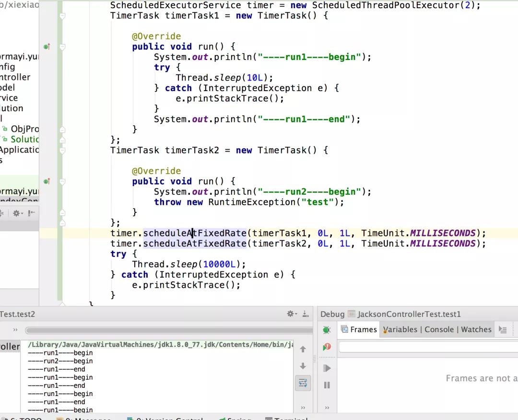Click the up arrow in Run console toolbar
The image size is (518, 420).
coord(303,349)
